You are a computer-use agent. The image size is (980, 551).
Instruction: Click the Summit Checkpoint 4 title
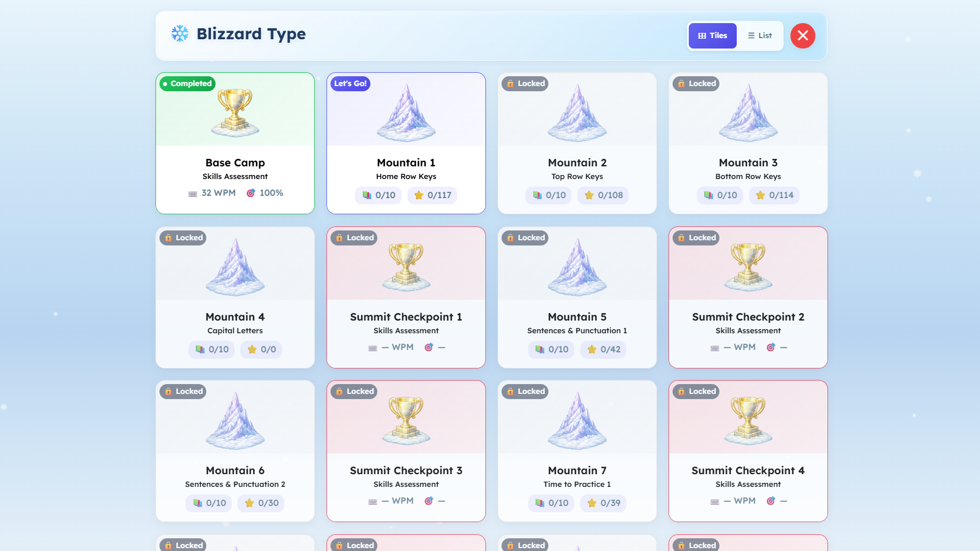coord(748,471)
